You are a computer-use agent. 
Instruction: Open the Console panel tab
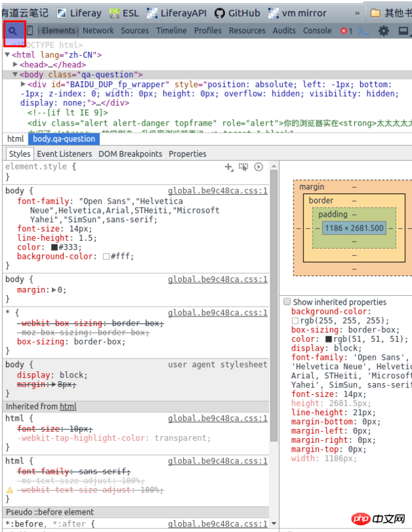[317, 31]
